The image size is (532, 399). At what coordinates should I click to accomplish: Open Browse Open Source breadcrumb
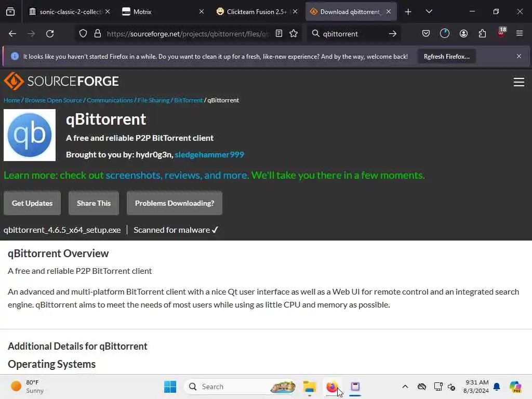(x=54, y=100)
